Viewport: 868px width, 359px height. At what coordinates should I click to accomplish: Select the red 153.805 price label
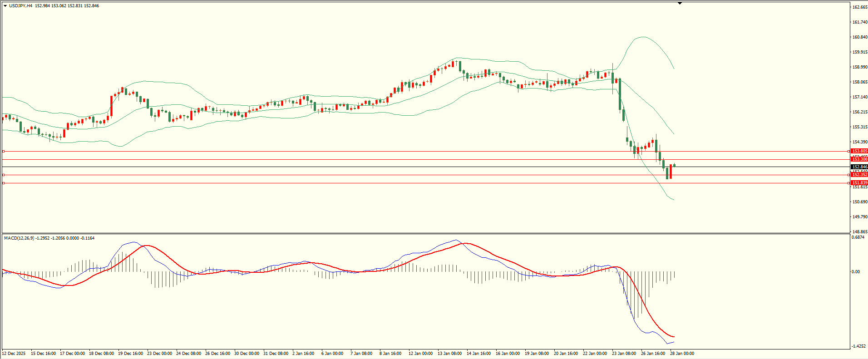tap(859, 151)
